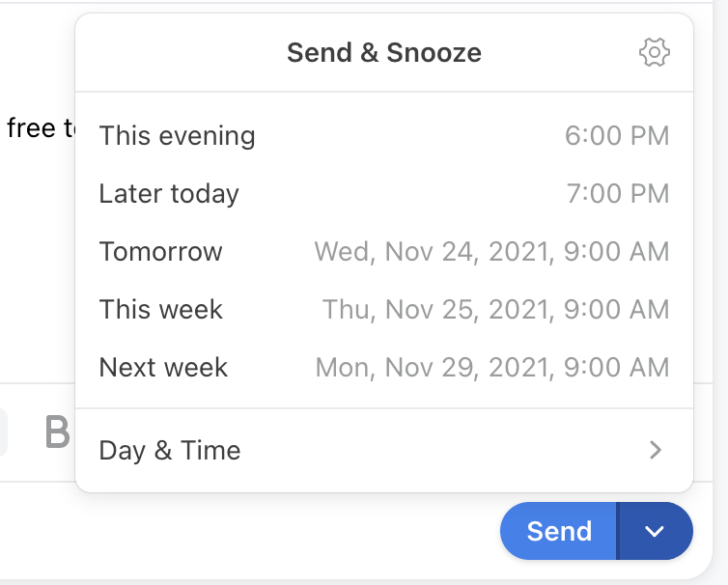Send the email now
This screenshot has width=728, height=585.
558,531
